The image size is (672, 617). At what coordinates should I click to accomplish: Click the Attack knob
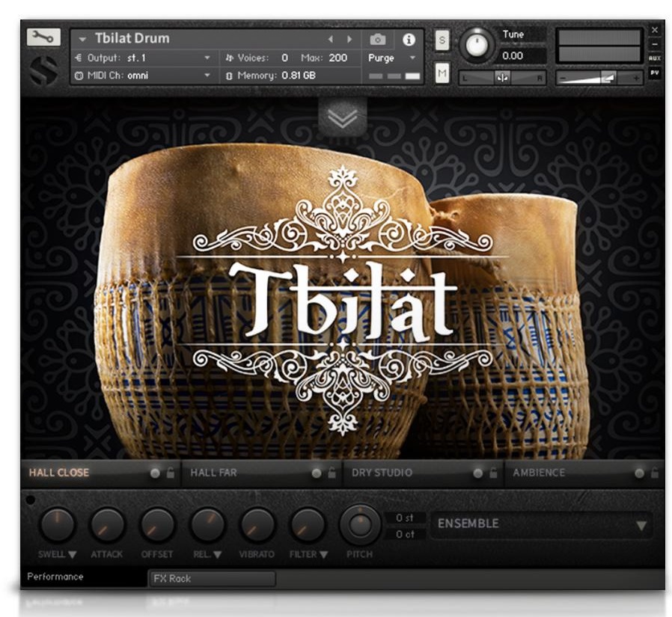[107, 525]
